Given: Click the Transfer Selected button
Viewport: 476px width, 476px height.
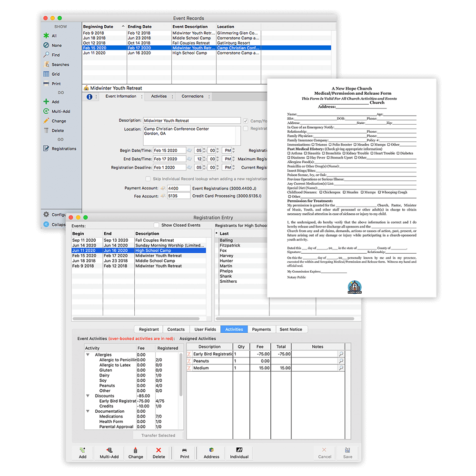Looking at the screenshot, I should (158, 436).
